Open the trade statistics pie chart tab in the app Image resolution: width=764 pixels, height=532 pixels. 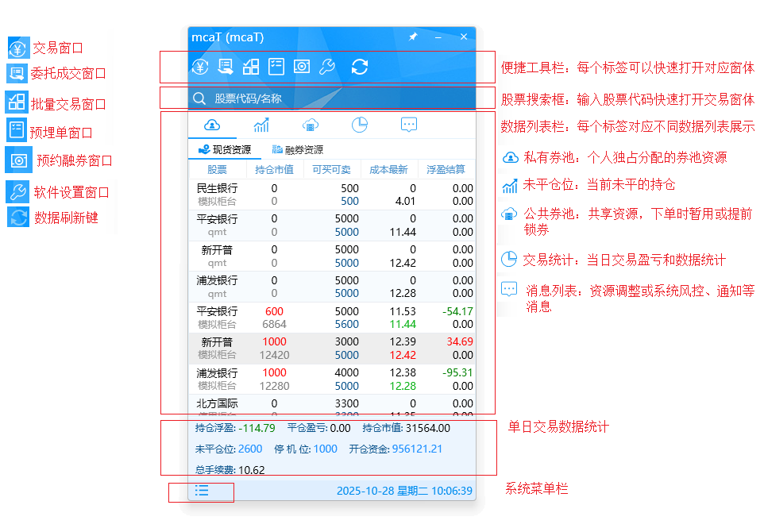tap(360, 125)
